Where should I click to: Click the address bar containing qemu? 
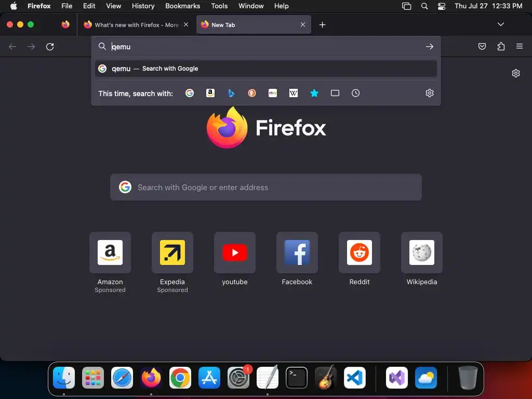[x=265, y=46]
